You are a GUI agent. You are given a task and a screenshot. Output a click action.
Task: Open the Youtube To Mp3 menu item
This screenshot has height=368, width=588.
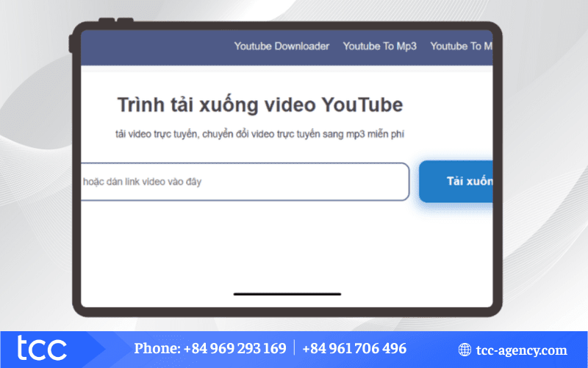point(379,46)
